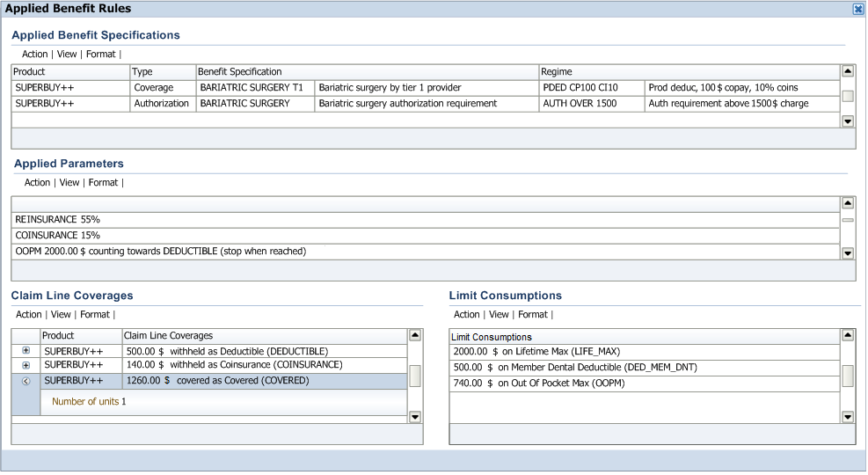868x475 pixels.
Task: Open Action menu in Applied Benefit Specifications
Action: click(34, 55)
